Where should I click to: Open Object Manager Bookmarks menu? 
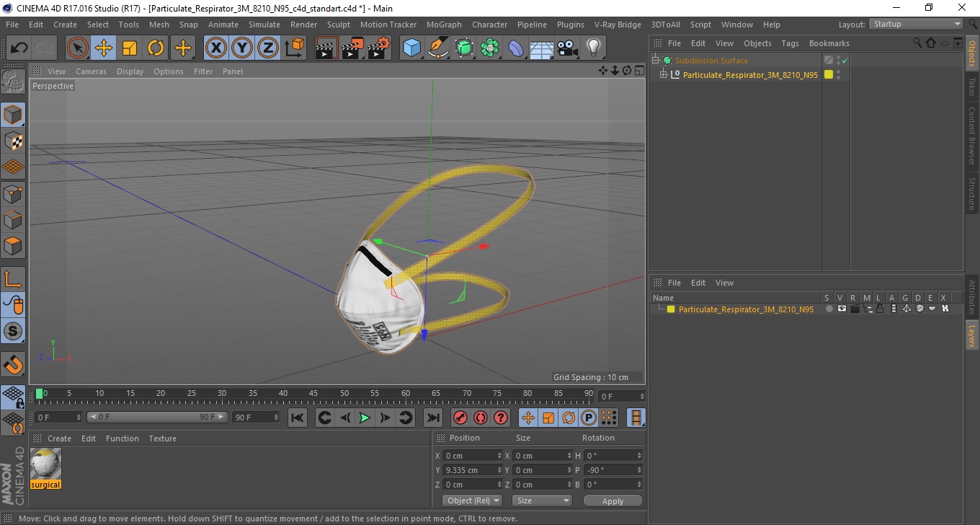pyautogui.click(x=829, y=43)
